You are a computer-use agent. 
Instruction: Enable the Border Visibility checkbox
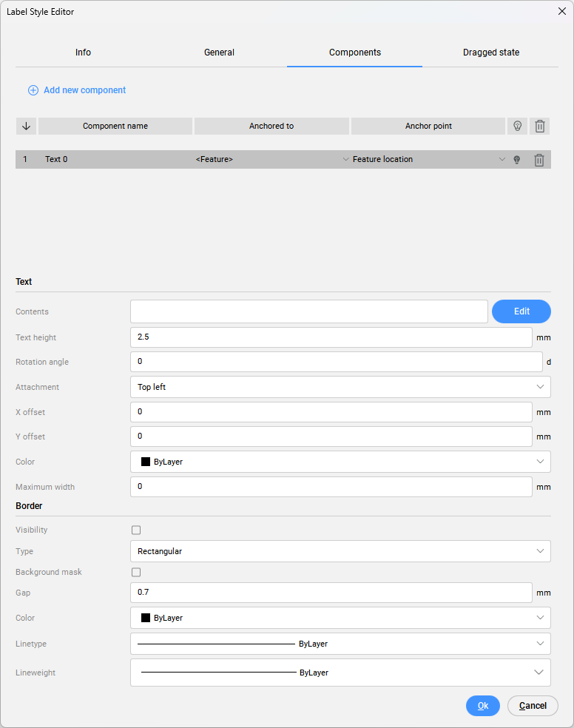tap(136, 530)
